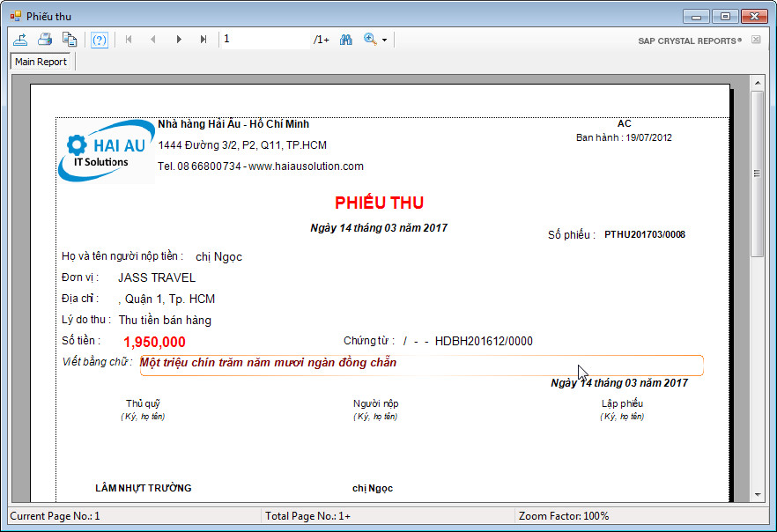Close the Phiếu thu window
Image resolution: width=777 pixels, height=532 pixels.
coord(754,17)
